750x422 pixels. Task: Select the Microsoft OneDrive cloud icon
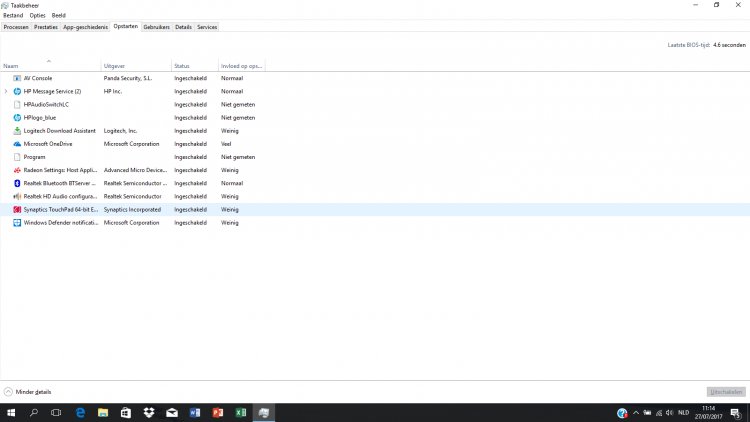tap(17, 144)
